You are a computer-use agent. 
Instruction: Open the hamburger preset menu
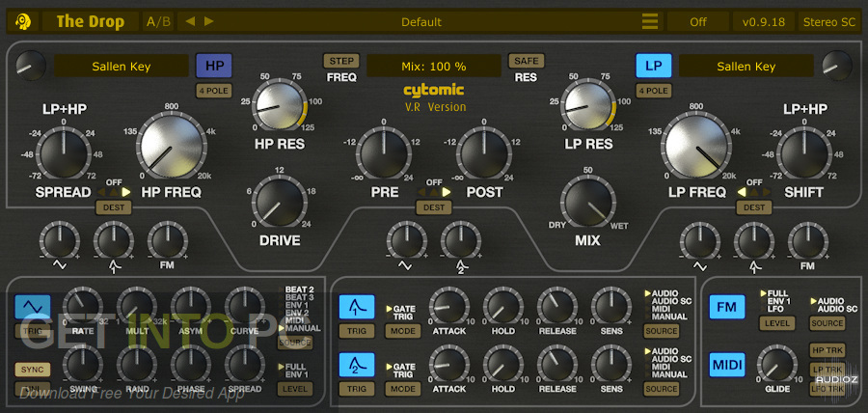click(x=650, y=22)
